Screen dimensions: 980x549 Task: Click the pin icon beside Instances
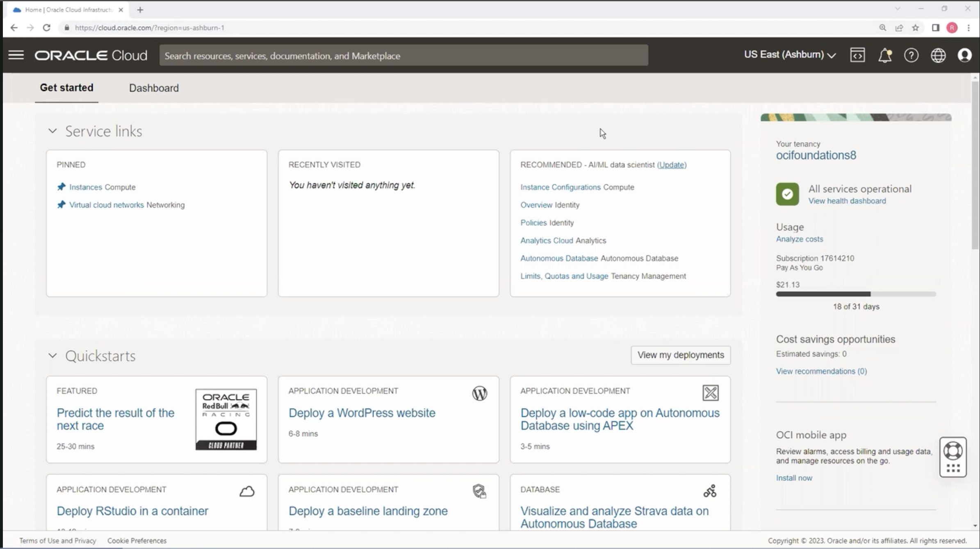point(62,187)
